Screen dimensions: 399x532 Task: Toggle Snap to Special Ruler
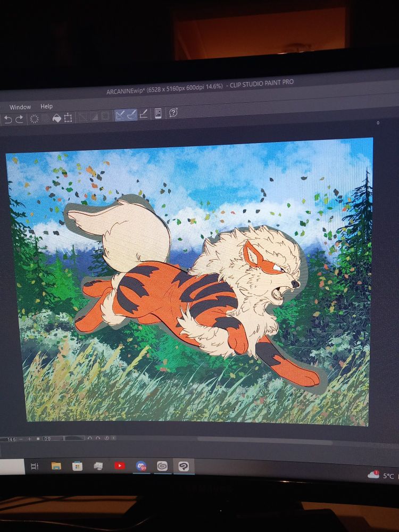(x=132, y=115)
